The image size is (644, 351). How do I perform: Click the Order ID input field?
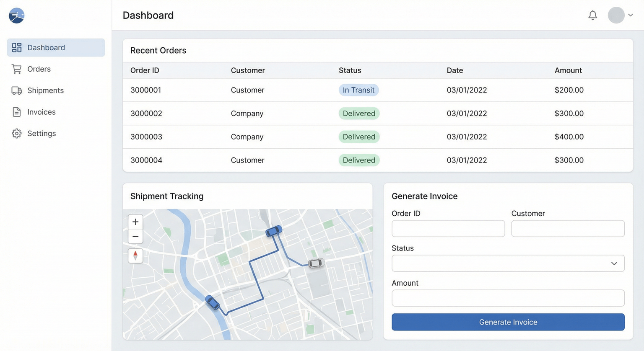point(448,228)
